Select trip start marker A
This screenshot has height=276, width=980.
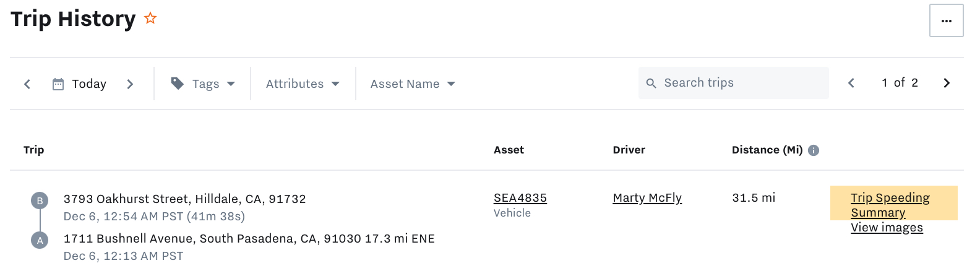coord(40,240)
